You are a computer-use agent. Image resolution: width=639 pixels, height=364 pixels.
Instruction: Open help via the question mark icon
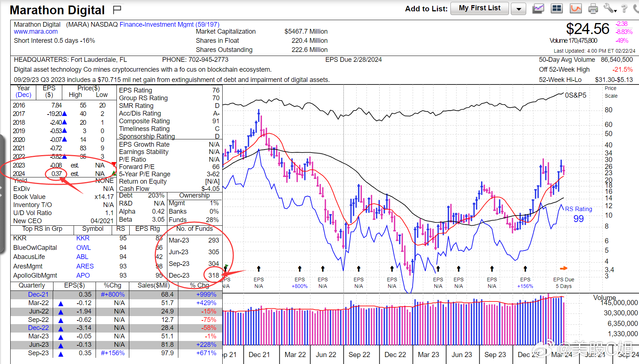point(624,8)
